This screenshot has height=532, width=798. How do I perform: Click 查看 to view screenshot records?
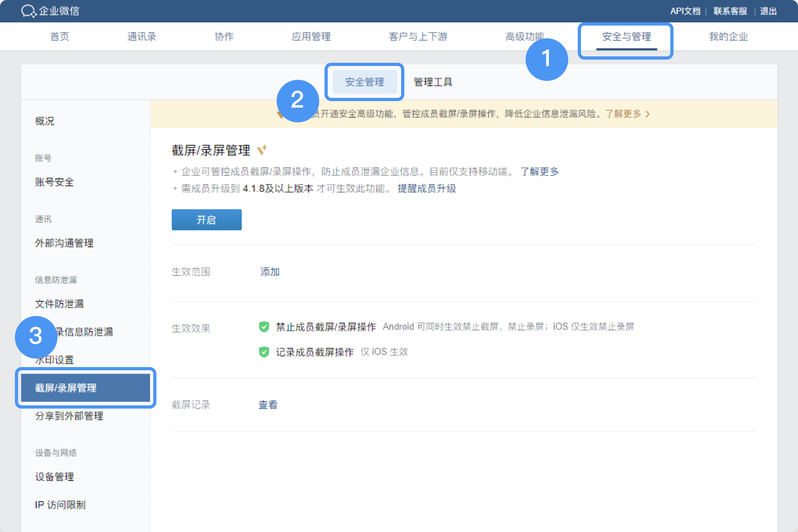pyautogui.click(x=268, y=404)
